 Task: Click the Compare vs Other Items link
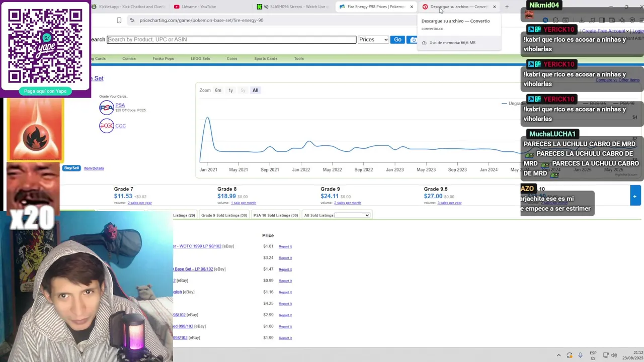(617, 80)
